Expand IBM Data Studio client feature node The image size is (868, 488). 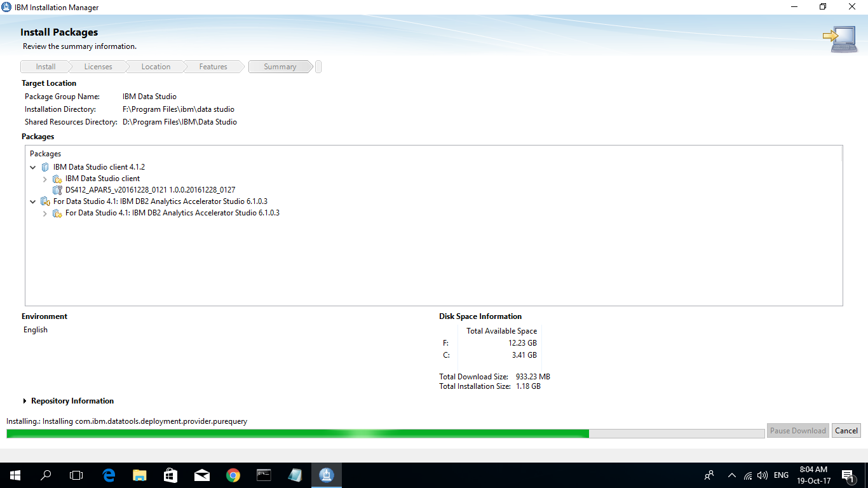click(45, 179)
